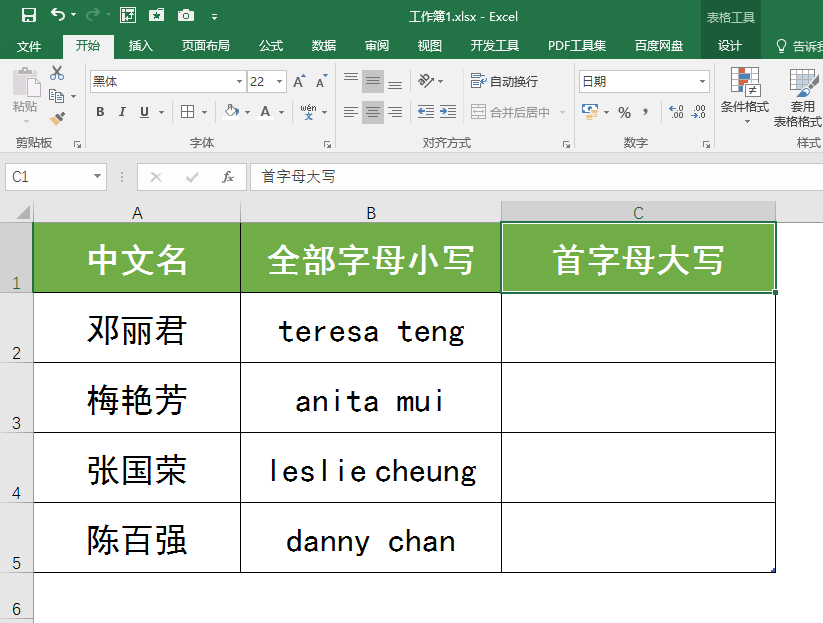Expand the font color dropdown arrow
Viewport: 823px width, 623px height.
281,112
